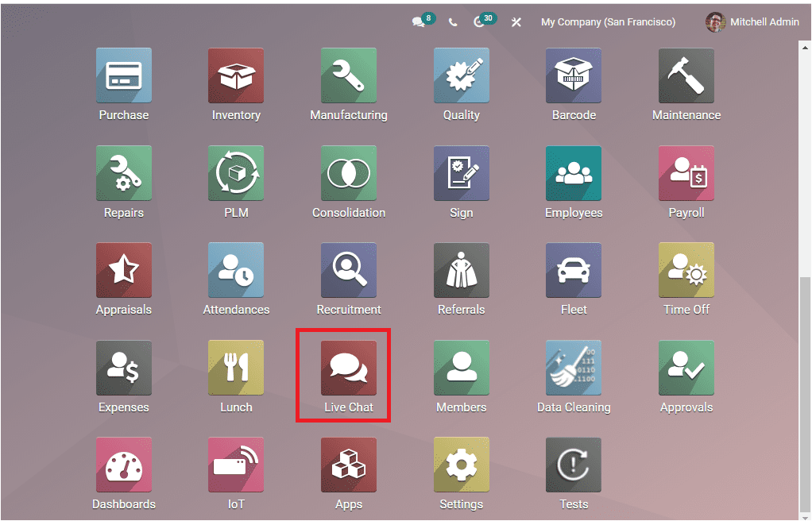Open the Sign app

pos(462,173)
